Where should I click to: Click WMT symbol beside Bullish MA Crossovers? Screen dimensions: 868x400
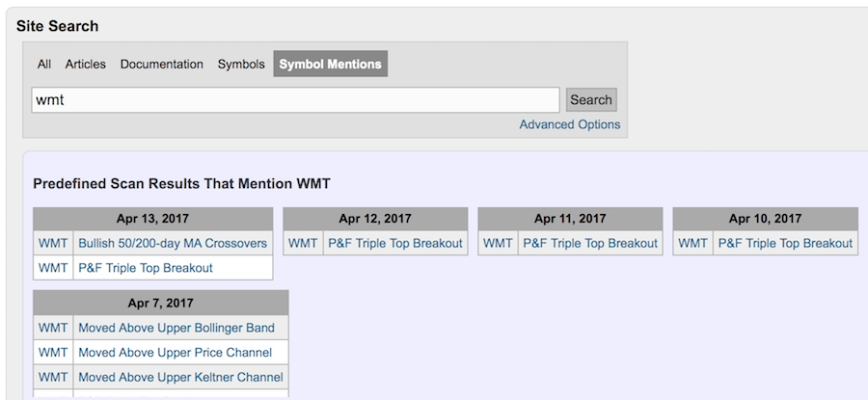point(53,243)
